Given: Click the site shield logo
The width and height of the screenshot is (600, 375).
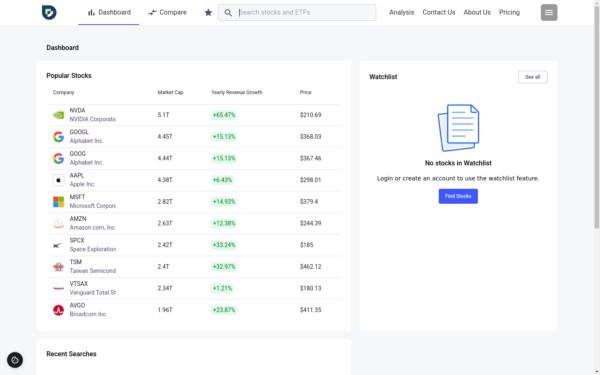Looking at the screenshot, I should pyautogui.click(x=49, y=12).
